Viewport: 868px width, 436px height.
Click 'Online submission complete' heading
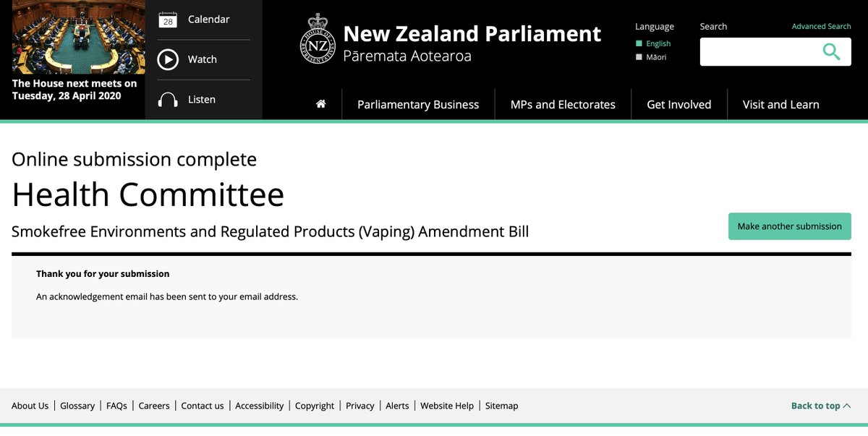134,159
